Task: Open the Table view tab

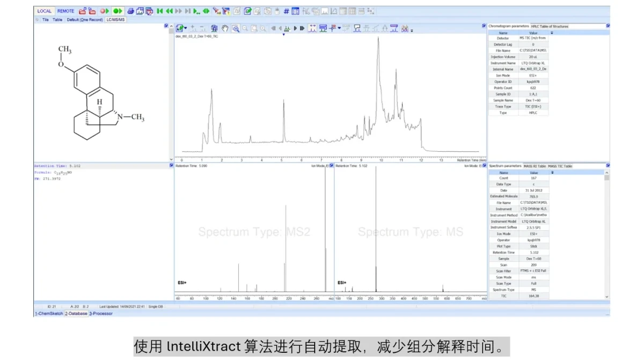Action: coord(57,20)
